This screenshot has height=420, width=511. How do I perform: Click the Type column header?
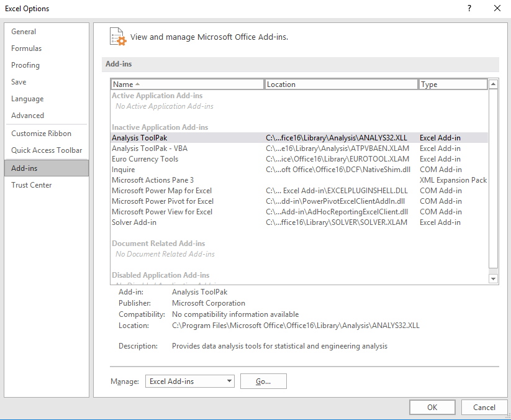click(453, 84)
